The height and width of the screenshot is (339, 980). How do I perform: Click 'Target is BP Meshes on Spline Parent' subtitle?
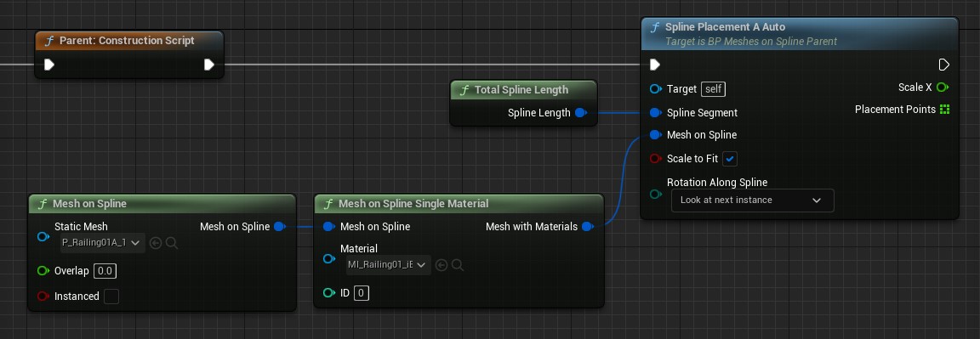750,41
